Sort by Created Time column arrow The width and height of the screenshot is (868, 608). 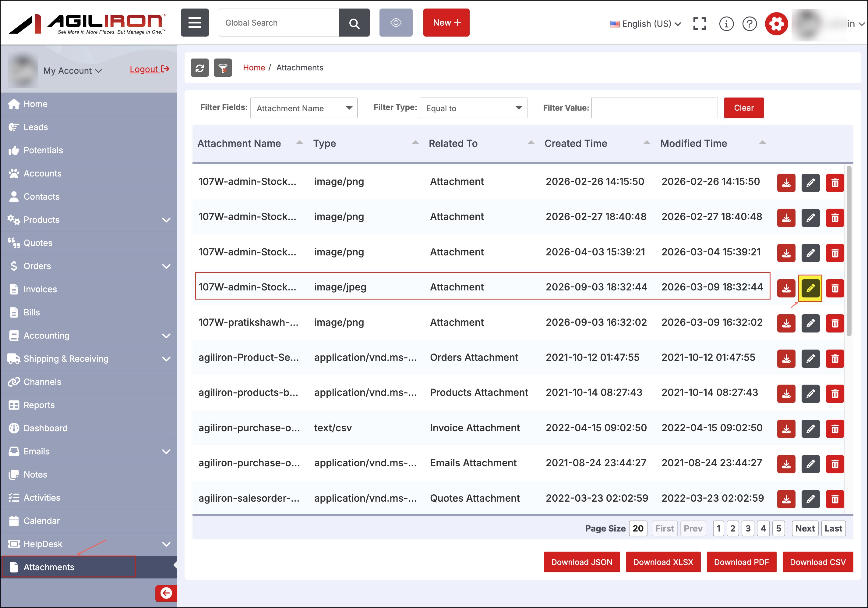coord(647,143)
